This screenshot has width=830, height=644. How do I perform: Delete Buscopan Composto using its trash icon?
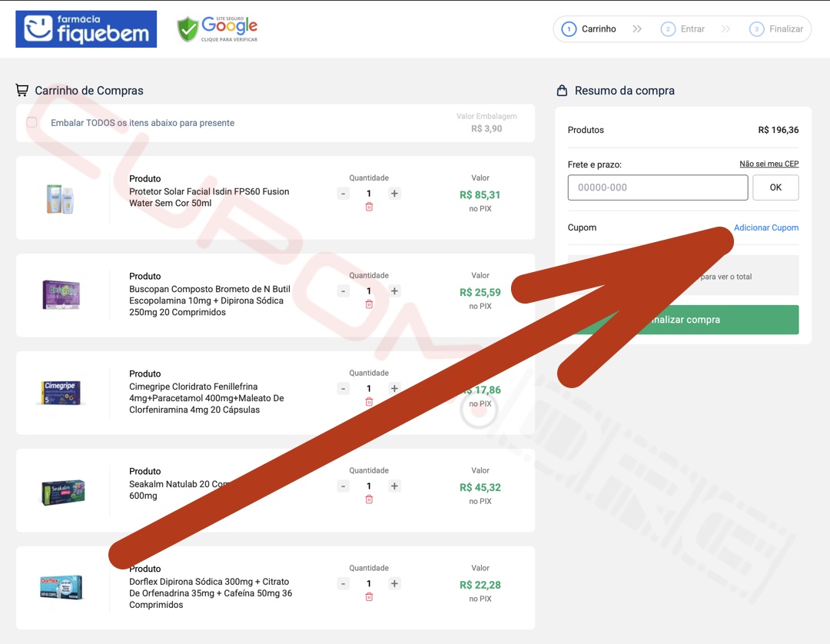pos(369,304)
